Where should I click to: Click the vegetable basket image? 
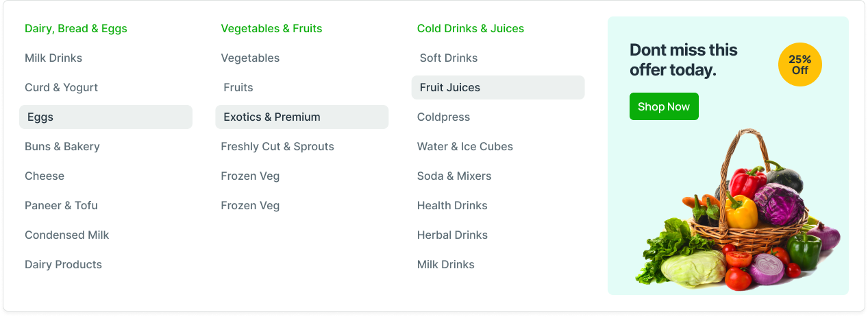click(x=738, y=210)
